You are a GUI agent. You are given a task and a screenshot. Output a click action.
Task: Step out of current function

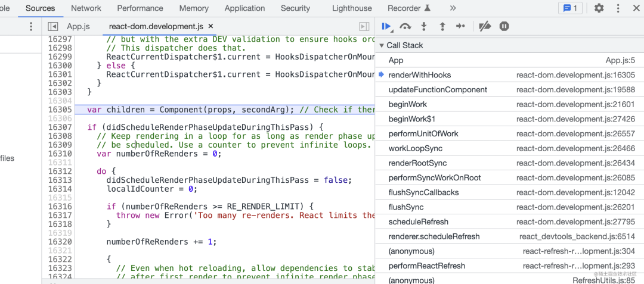tap(442, 27)
